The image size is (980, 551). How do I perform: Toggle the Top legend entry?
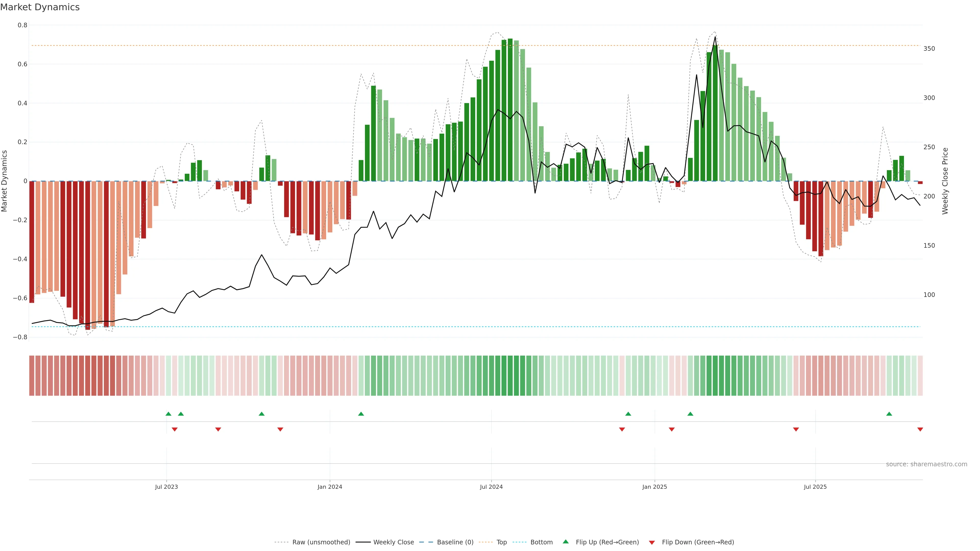pyautogui.click(x=501, y=542)
